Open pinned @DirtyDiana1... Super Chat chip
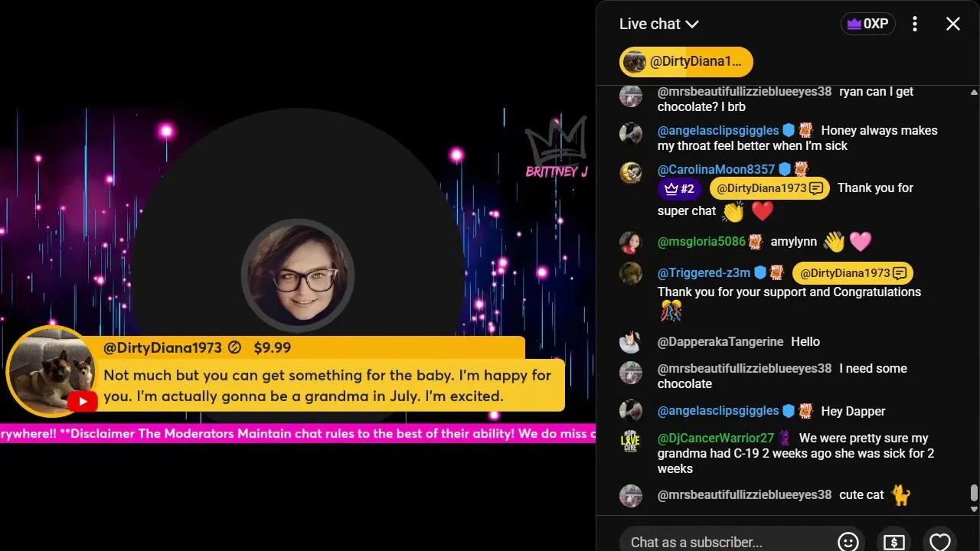Viewport: 980px width, 551px height. [686, 62]
